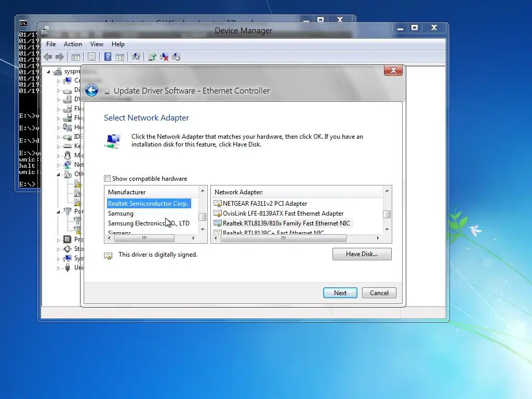Click Manufacturer list scroll-down arrow
Viewport: 532px width, 399px height.
click(x=203, y=230)
